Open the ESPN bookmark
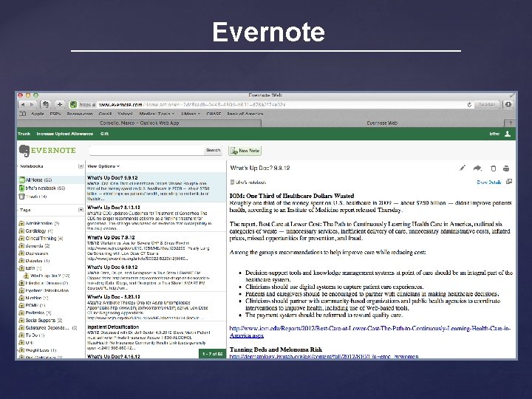 click(x=55, y=114)
